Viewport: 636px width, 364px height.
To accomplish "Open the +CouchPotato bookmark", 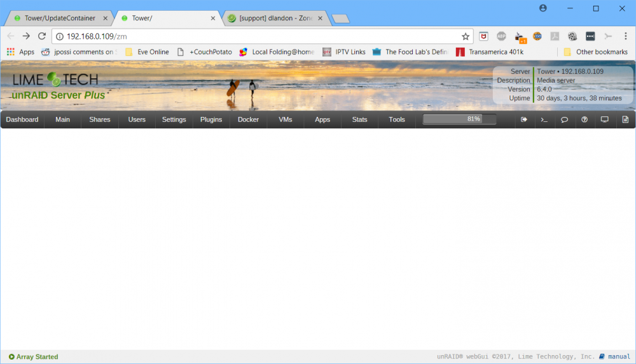I will [x=205, y=52].
